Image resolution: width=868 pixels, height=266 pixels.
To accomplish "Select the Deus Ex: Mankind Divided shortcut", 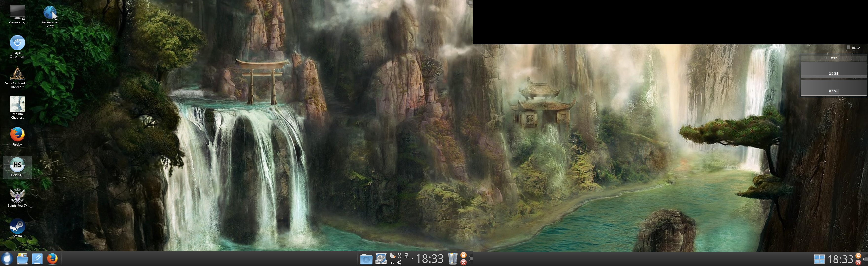I will pyautogui.click(x=17, y=73).
